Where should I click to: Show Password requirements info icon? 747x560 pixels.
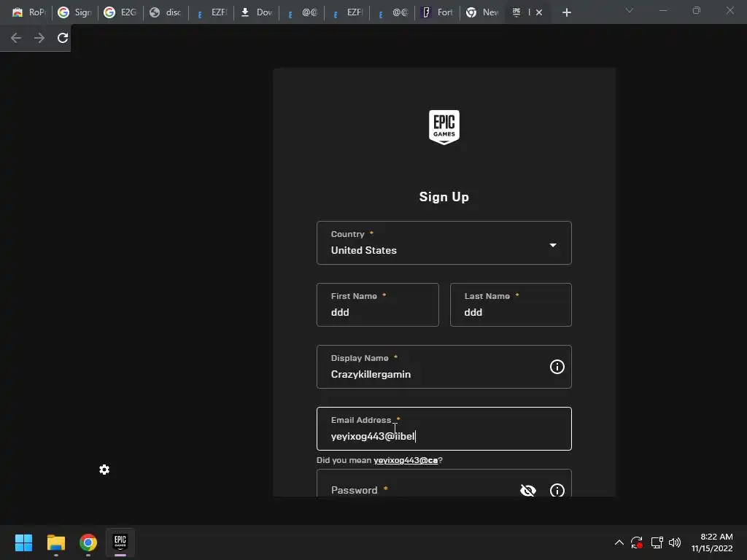coord(557,490)
